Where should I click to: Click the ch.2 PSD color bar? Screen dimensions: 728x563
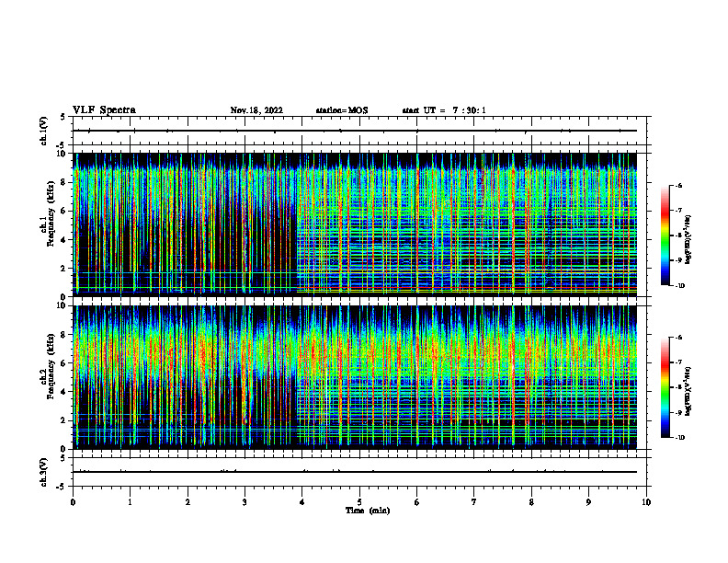665,387
